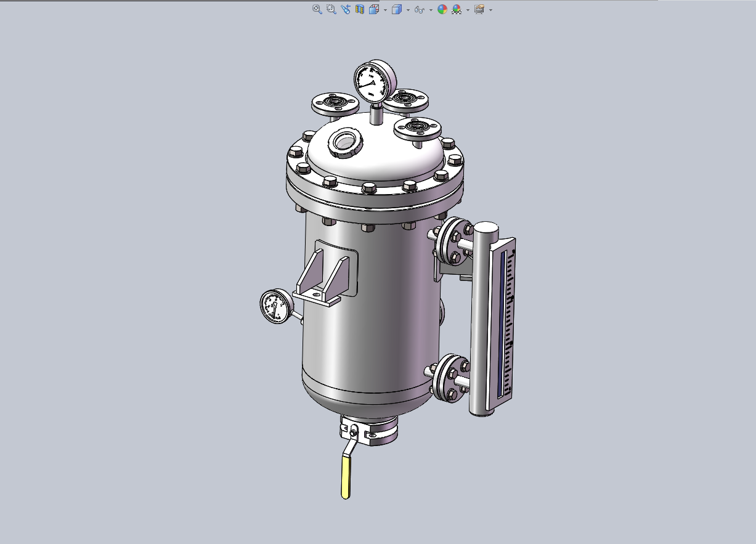Expand the View Orientation dropdown arrow
This screenshot has height=544, width=756.
click(x=385, y=10)
